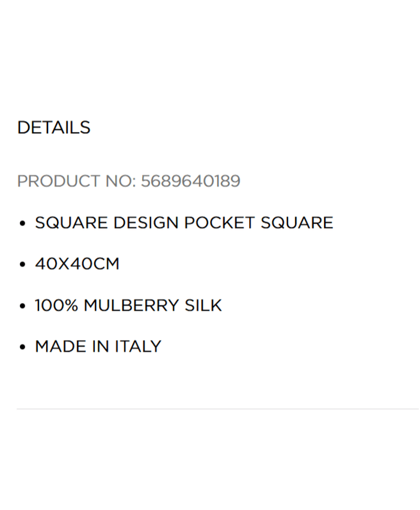
Task: Click the 40X40CM size text
Action: coord(77,264)
